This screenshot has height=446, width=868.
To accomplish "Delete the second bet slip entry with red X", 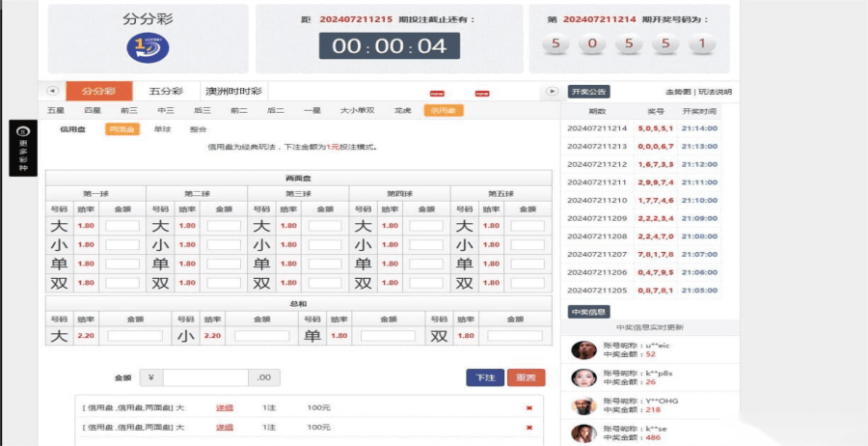I will pos(529,427).
